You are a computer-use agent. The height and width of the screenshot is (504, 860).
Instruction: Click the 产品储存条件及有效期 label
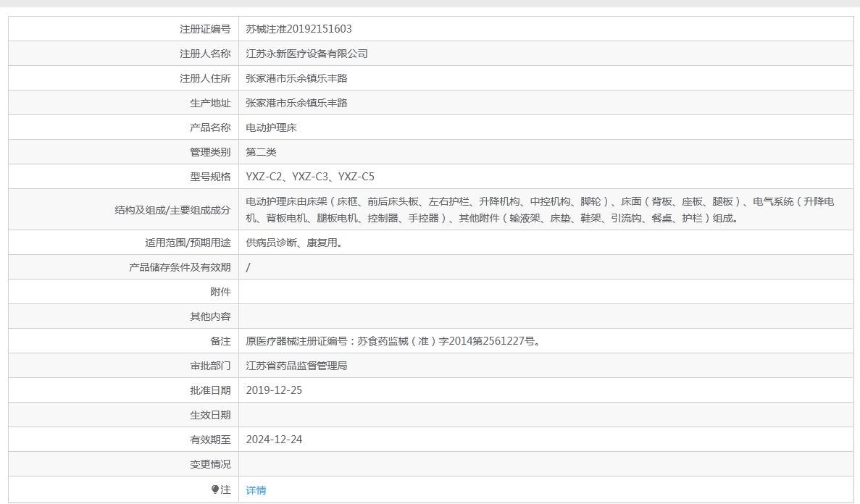(180, 267)
